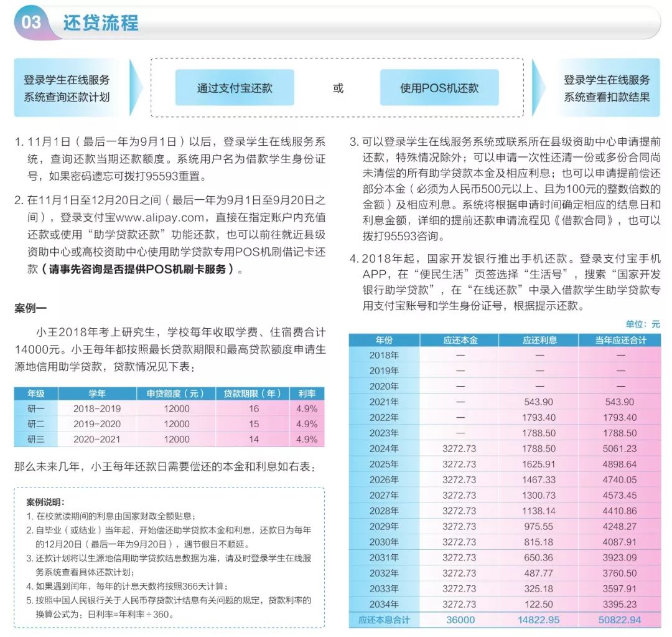Click the "案例说明:" heading in the dashed box
The width and height of the screenshot is (672, 637).
tap(45, 503)
